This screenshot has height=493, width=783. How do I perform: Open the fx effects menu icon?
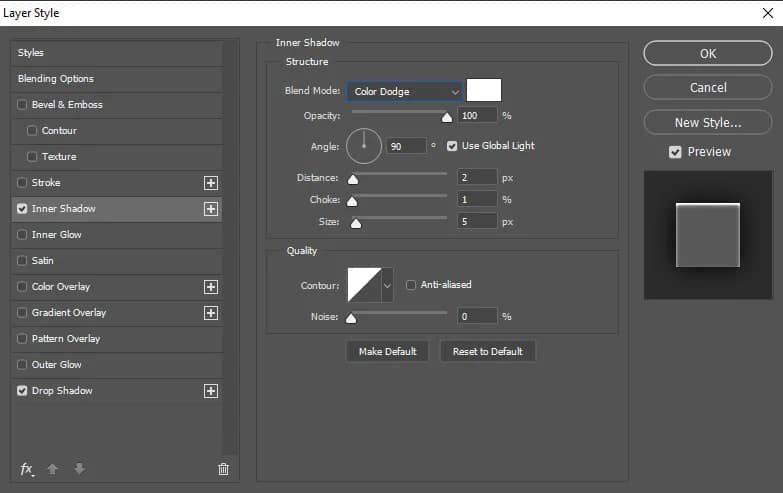coord(27,469)
